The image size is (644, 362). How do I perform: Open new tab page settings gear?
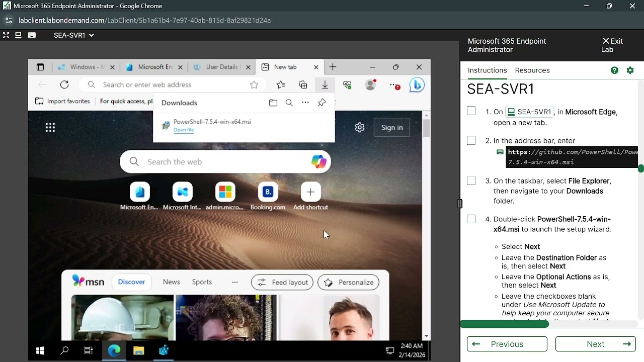[x=360, y=128]
